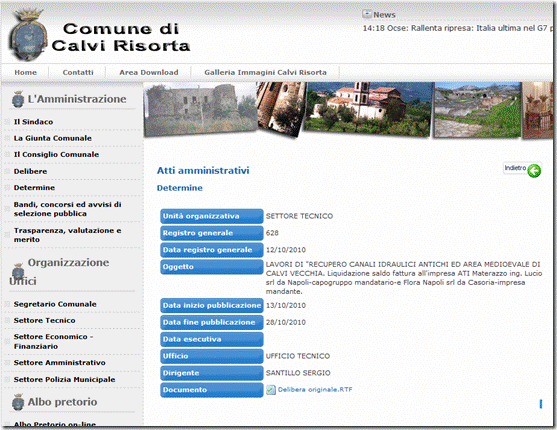Click the Oggetto field label

tap(212, 267)
